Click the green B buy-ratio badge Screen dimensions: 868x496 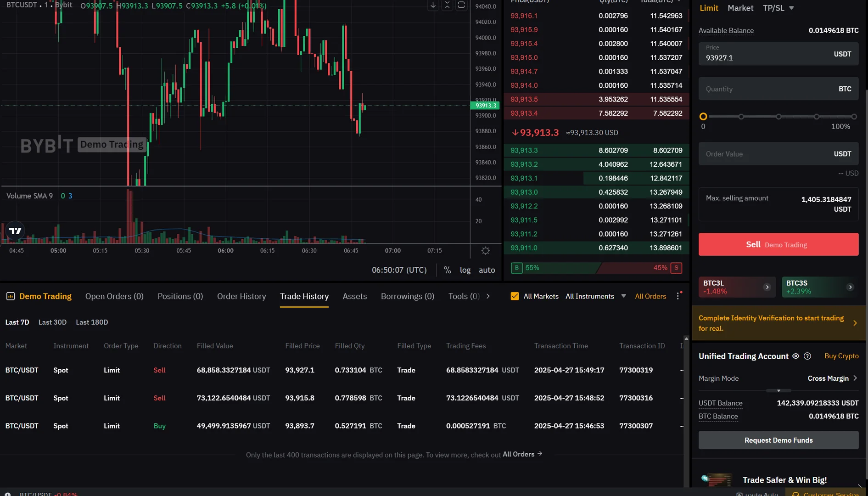tap(516, 268)
